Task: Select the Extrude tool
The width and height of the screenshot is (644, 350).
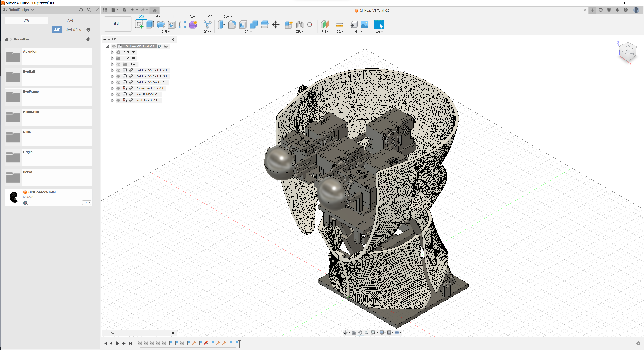Action: [x=150, y=24]
